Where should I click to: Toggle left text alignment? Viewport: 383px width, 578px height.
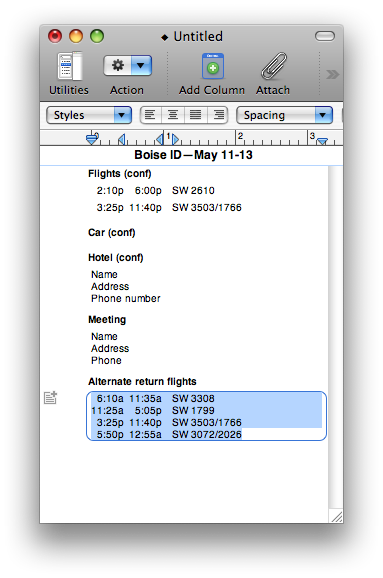pos(150,115)
